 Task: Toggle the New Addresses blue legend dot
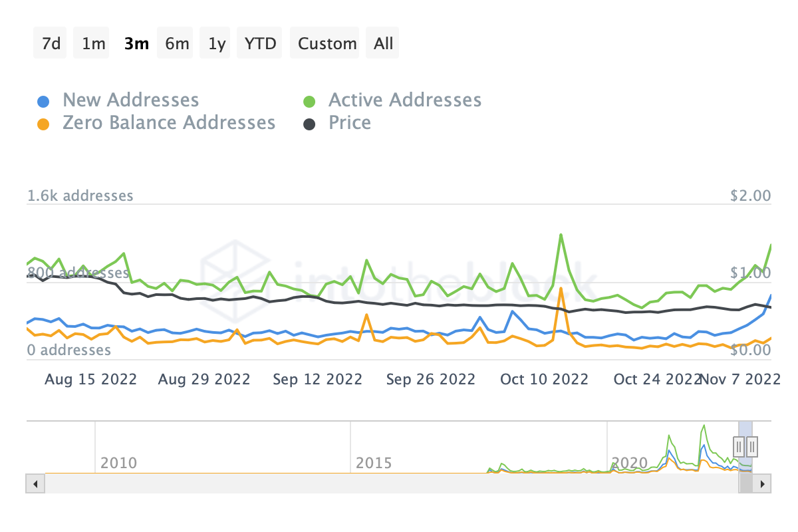coord(43,102)
